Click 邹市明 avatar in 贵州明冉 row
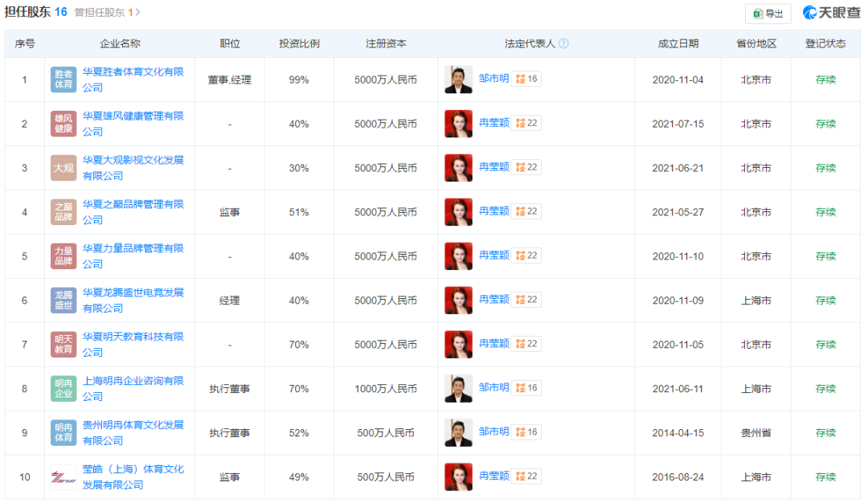This screenshot has width=868, height=503. click(458, 433)
